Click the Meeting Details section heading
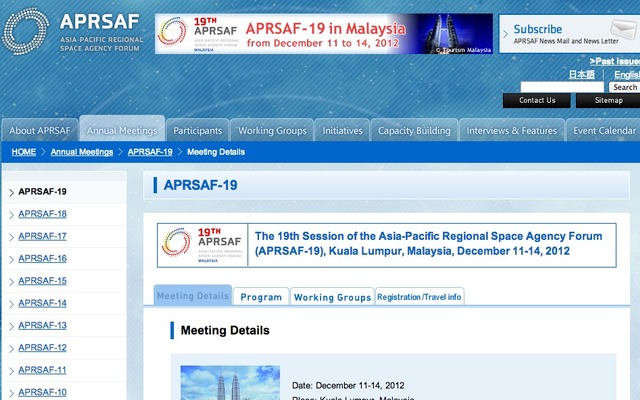Screen dimensions: 640x400 [x=225, y=330]
